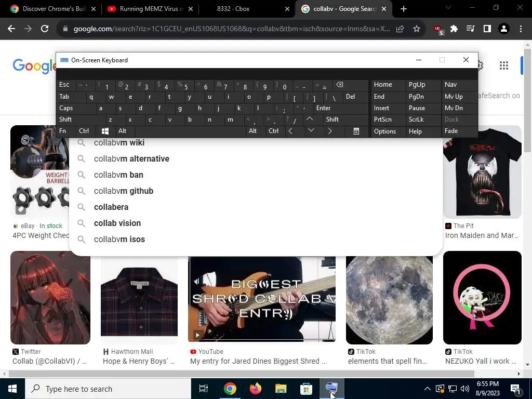Open Task View on the taskbar
Viewport: 532px width, 399px height.
point(204,389)
